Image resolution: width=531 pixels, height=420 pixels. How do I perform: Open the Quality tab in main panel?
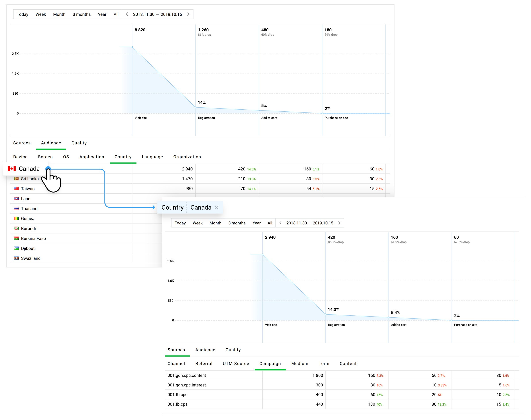click(x=79, y=143)
